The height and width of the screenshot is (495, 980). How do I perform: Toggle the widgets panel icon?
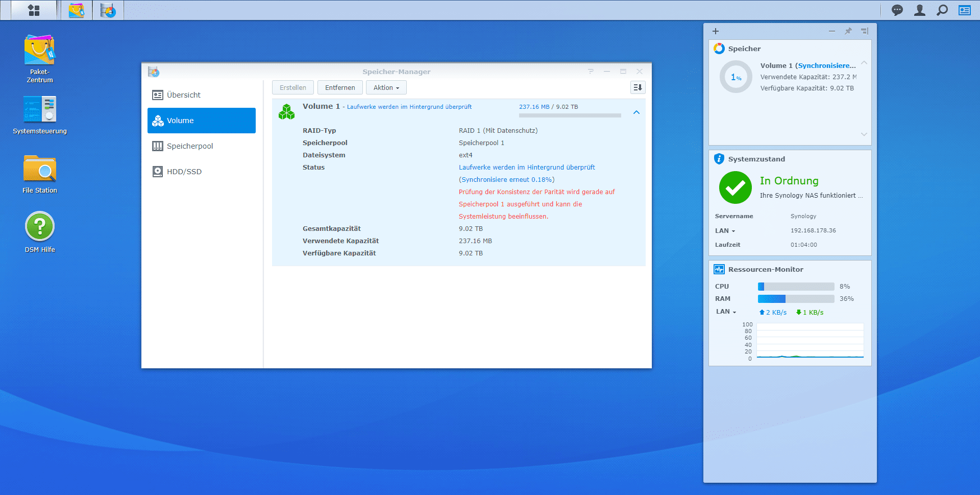tap(965, 10)
